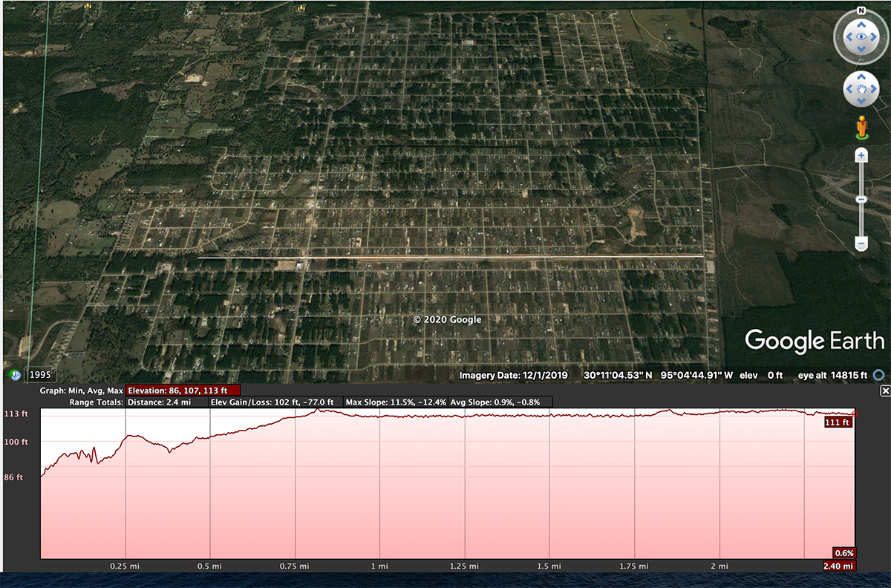Click the look-right arrow beside the eye icon
Viewport: 891px width, 588px height.
[x=875, y=36]
